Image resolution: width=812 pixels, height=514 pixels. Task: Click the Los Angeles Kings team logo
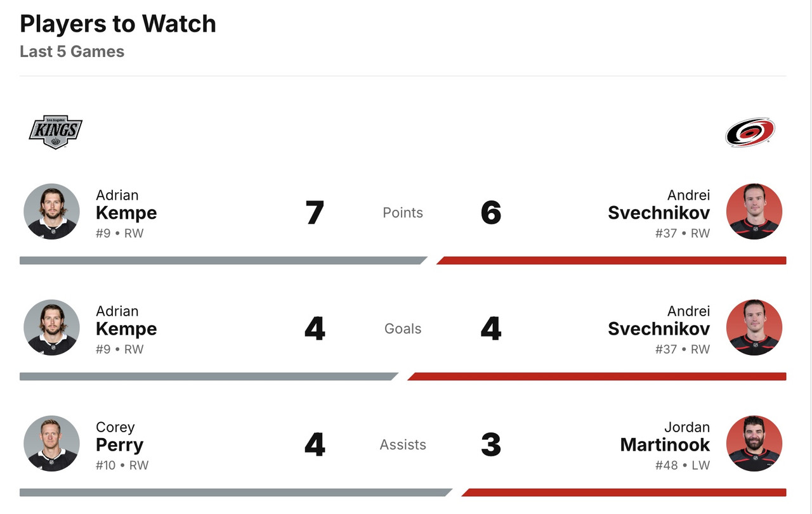click(56, 132)
